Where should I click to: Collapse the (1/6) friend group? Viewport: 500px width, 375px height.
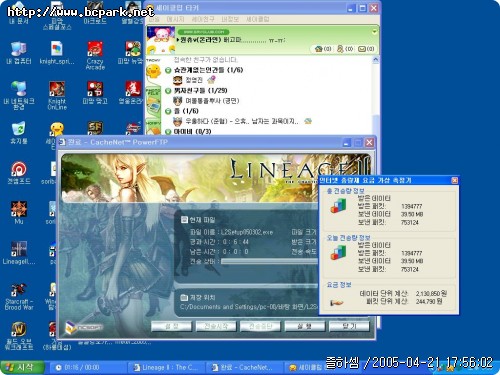pyautogui.click(x=168, y=111)
